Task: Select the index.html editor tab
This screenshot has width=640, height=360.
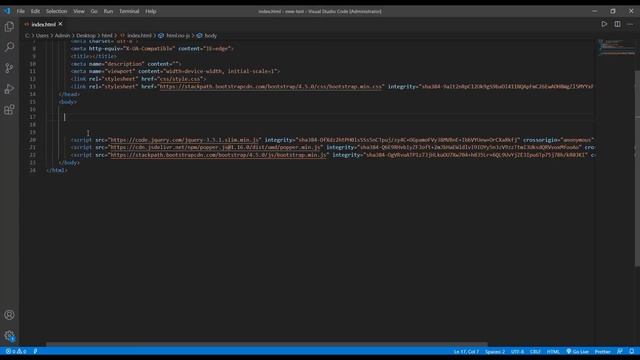Action: pos(43,24)
